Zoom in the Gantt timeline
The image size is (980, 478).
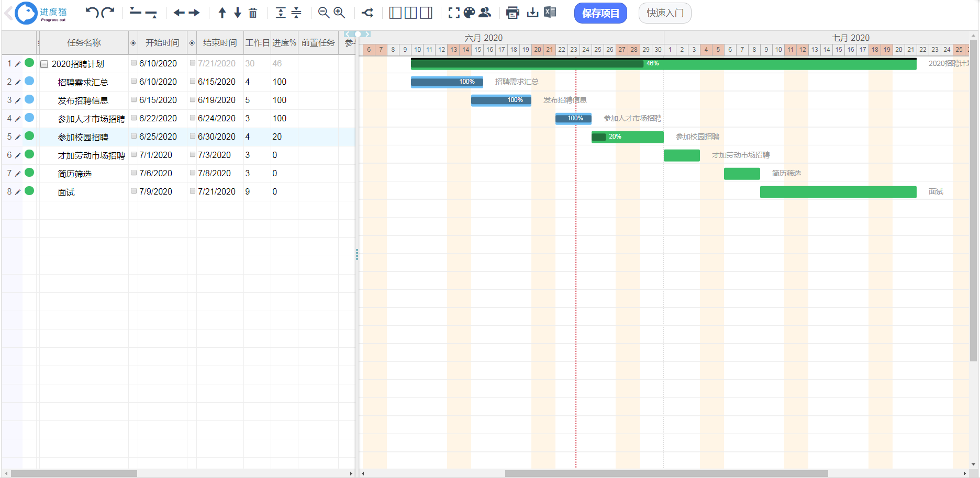339,13
